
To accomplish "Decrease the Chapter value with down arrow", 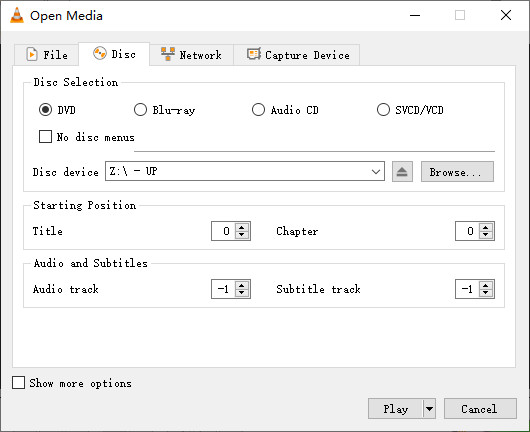I will pyautogui.click(x=486, y=235).
